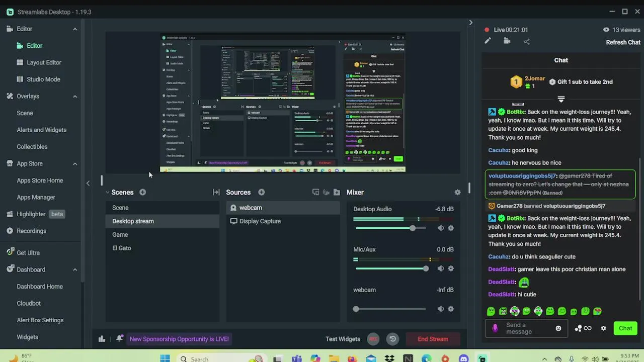
Task: Open Mic/Aux source settings gear
Action: 451,268
